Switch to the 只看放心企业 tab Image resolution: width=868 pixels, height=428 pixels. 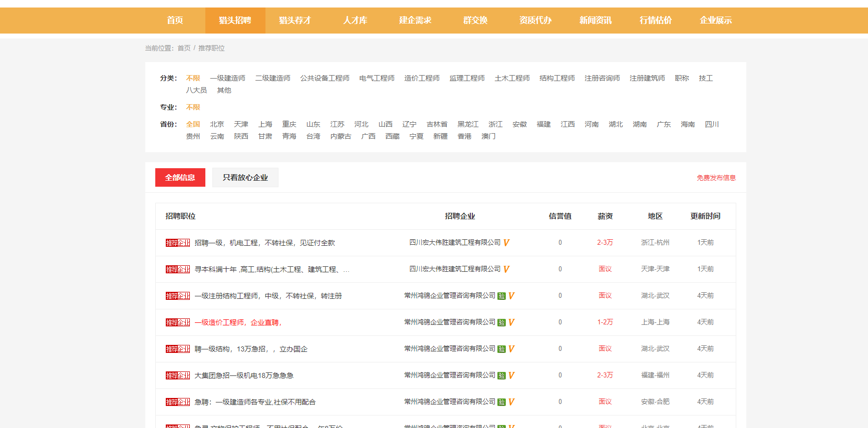245,178
